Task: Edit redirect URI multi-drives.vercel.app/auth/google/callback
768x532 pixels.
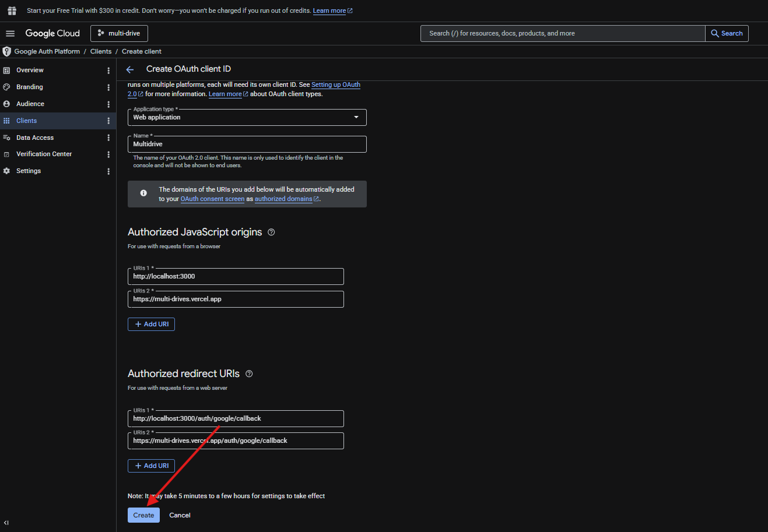Action: tap(236, 441)
